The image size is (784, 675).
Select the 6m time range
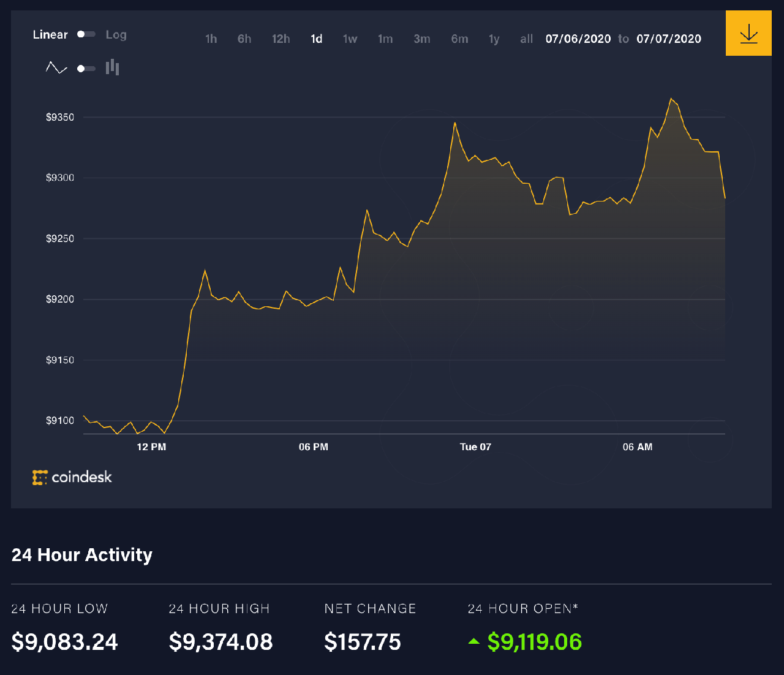pyautogui.click(x=460, y=39)
